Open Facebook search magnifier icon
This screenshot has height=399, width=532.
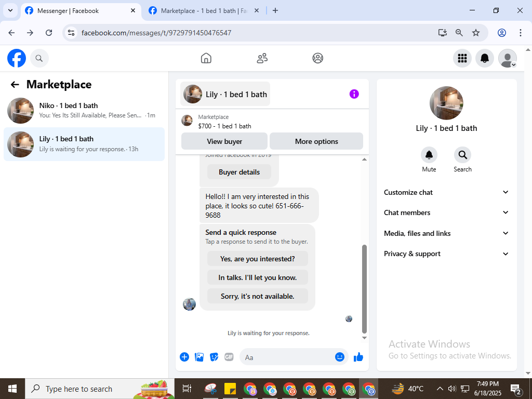click(39, 58)
